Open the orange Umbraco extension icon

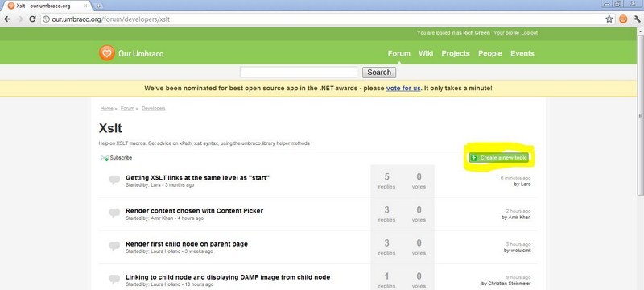click(623, 19)
